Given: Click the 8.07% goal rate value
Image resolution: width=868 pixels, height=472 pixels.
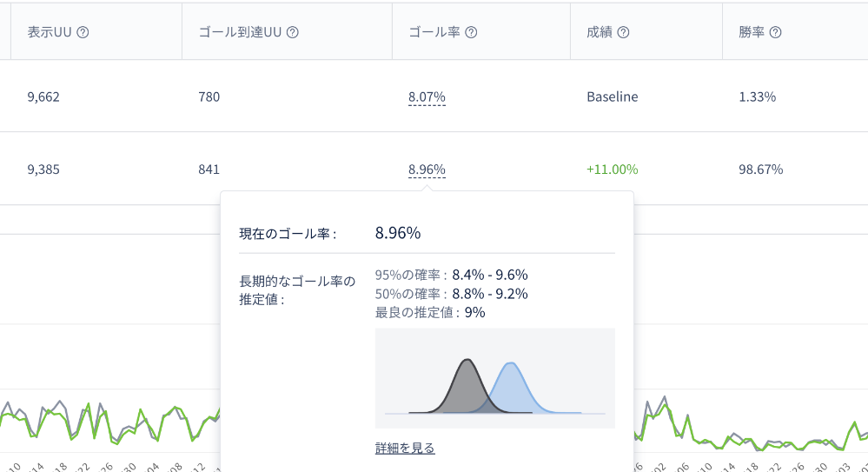Looking at the screenshot, I should [x=427, y=97].
